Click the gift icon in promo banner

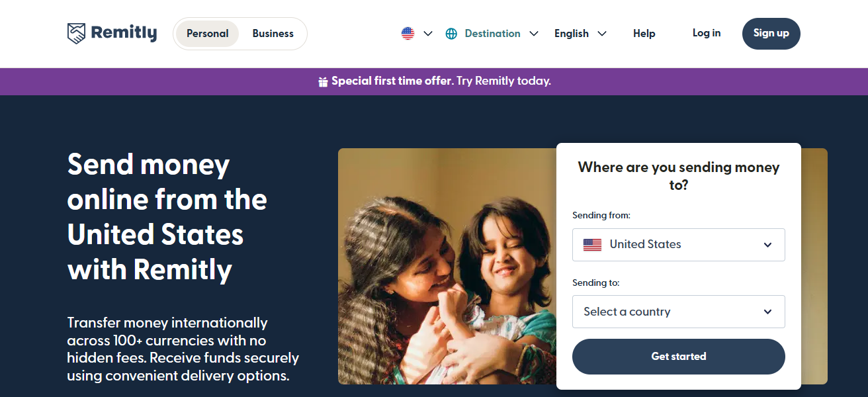pyautogui.click(x=323, y=82)
